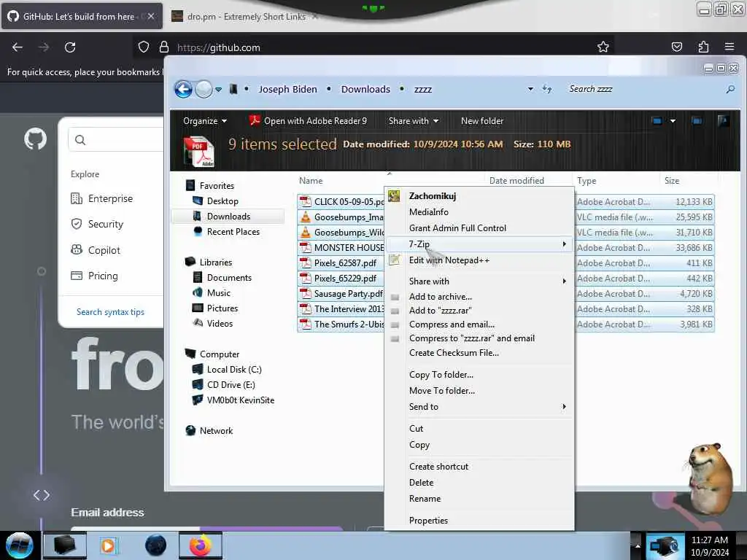
Task: Expand Share with submenu in context menu
Action: (x=479, y=281)
